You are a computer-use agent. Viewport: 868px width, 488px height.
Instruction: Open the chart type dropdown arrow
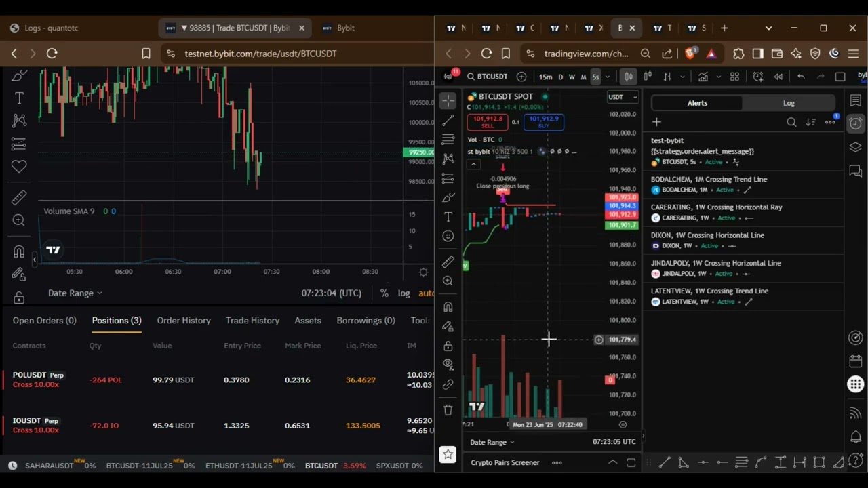682,77
